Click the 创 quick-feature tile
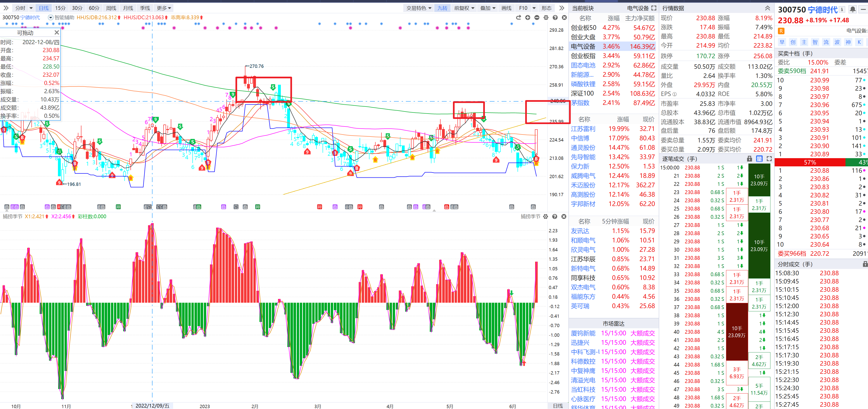The height and width of the screenshot is (409, 868). [x=793, y=42]
